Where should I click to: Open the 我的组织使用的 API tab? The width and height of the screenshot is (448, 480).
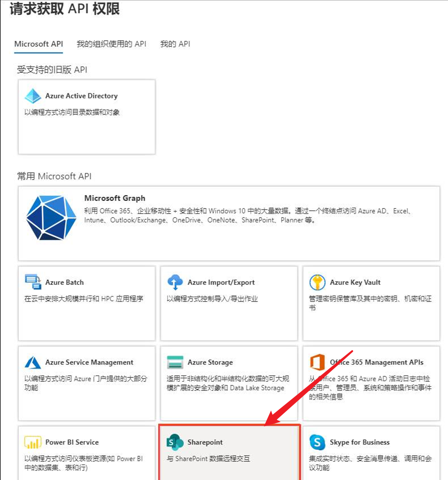(x=111, y=44)
